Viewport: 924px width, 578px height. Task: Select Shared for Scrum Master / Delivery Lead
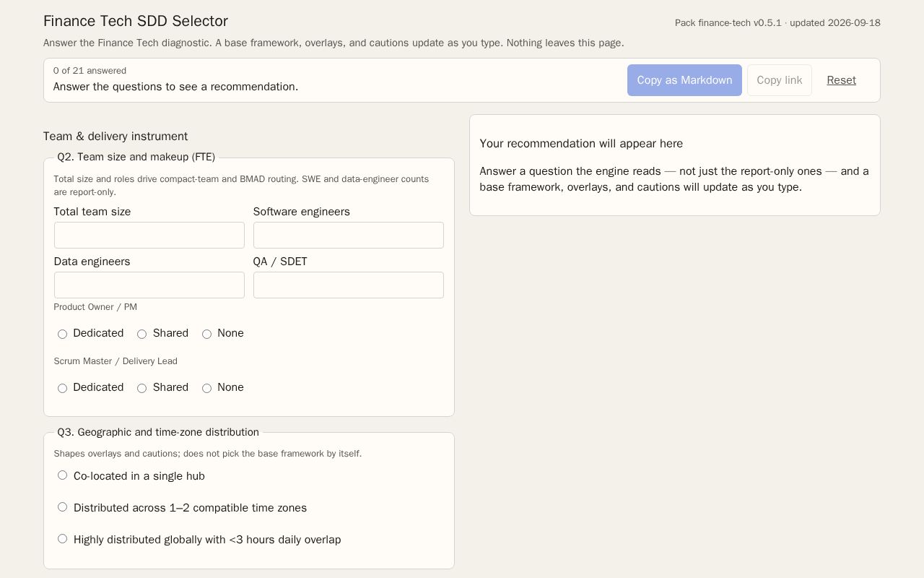tap(142, 388)
